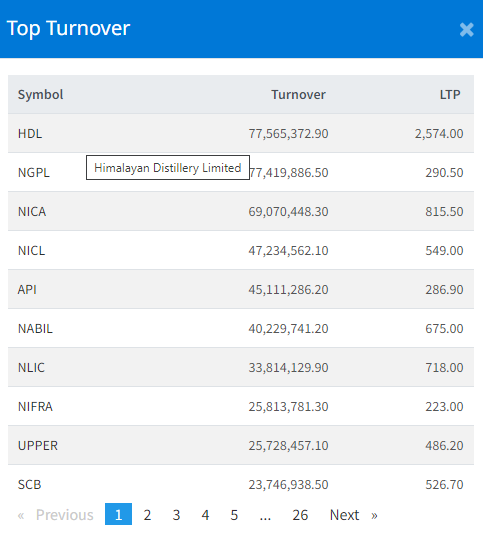Open the SCB symbol

[29, 485]
